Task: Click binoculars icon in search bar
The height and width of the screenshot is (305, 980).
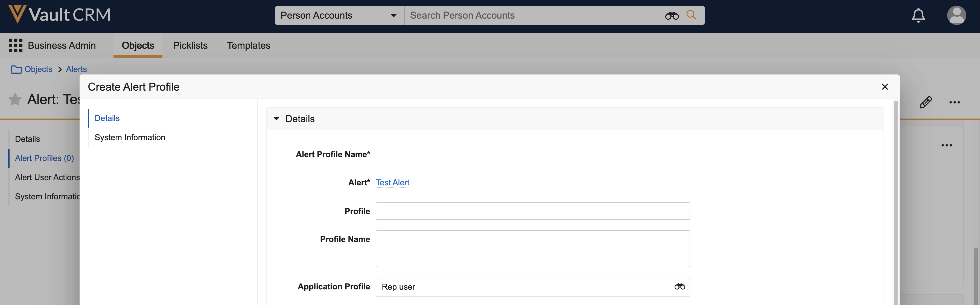Action: pos(672,16)
